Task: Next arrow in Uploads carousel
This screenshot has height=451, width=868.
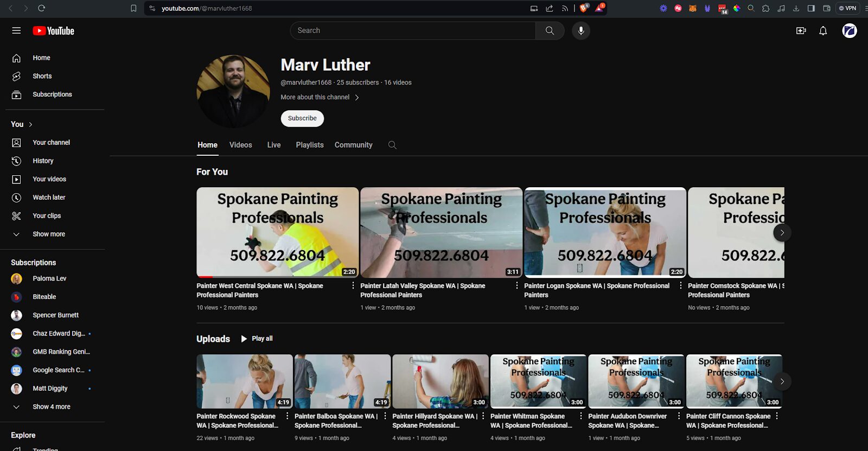Action: (x=782, y=382)
